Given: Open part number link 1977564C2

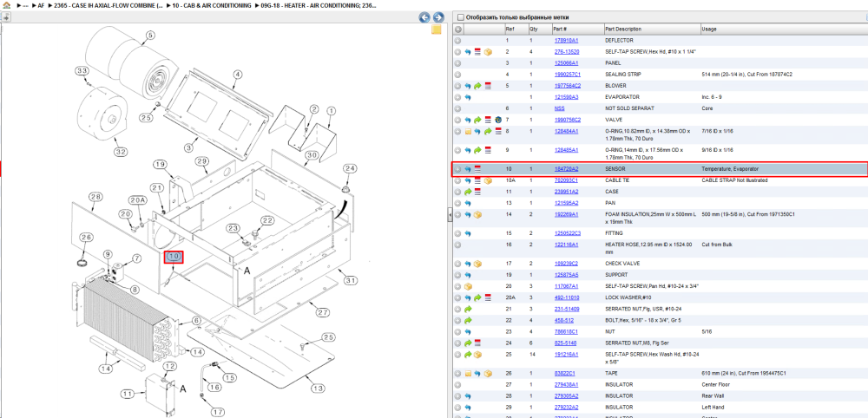Looking at the screenshot, I should point(568,86).
